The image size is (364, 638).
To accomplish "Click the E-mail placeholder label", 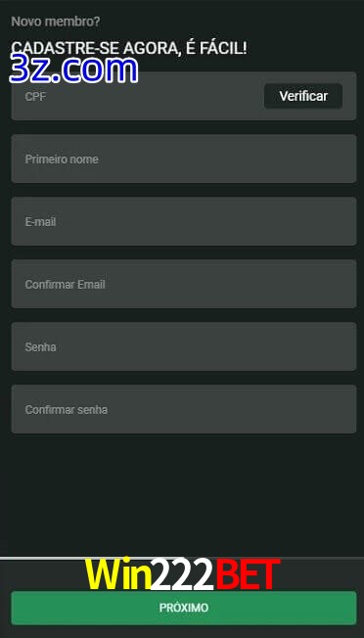I will 41,222.
